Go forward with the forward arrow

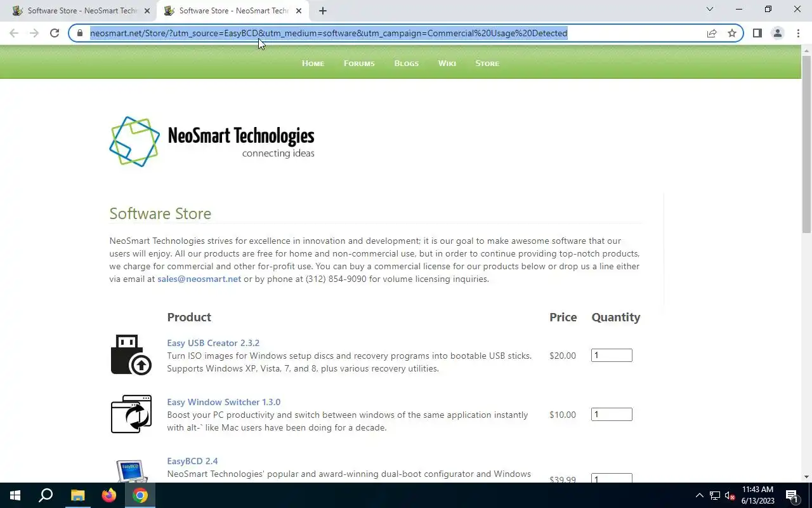point(34,33)
